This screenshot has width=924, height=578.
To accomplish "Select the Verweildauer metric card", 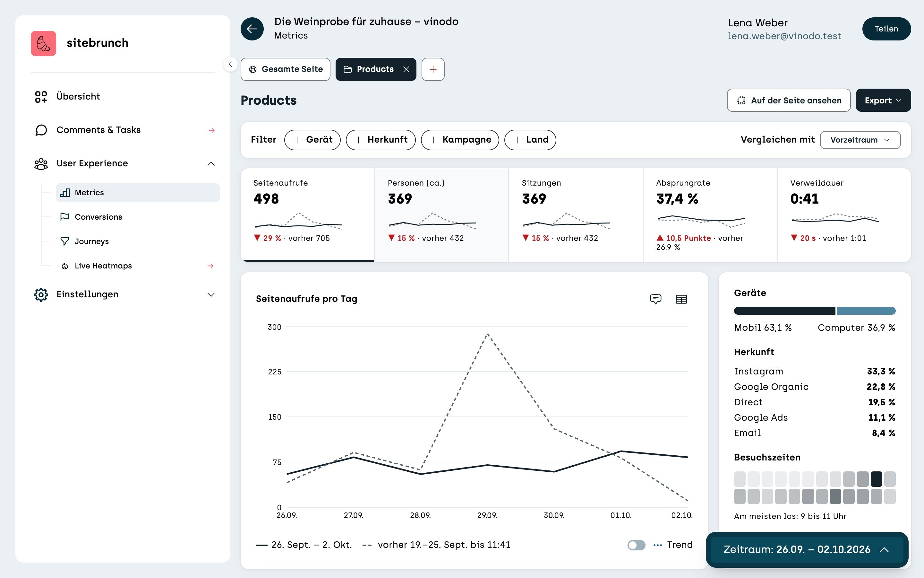I will (844, 215).
